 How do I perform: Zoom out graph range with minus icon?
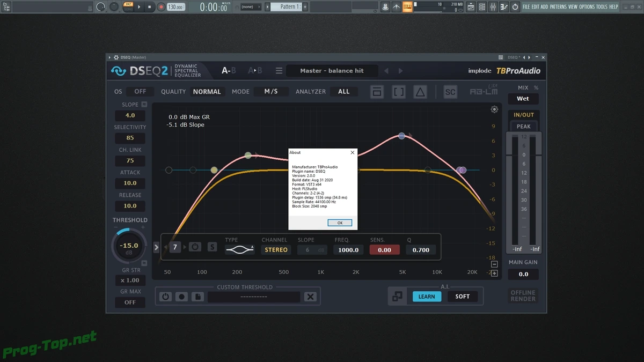(x=494, y=264)
